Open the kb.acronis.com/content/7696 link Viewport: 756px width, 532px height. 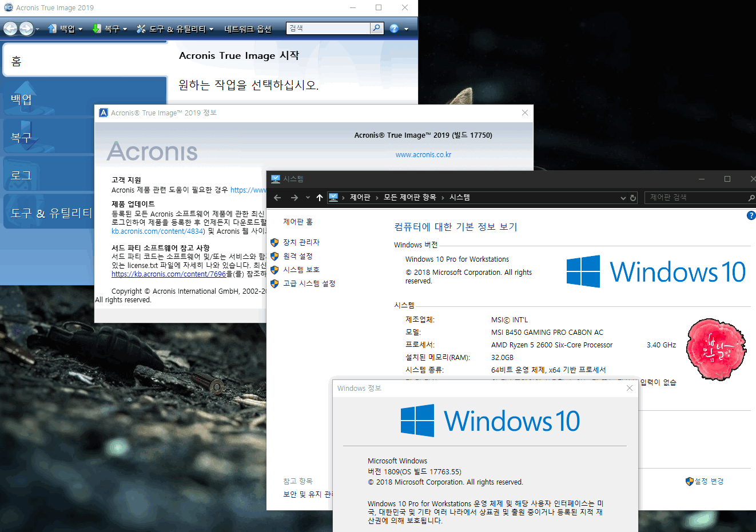[169, 274]
